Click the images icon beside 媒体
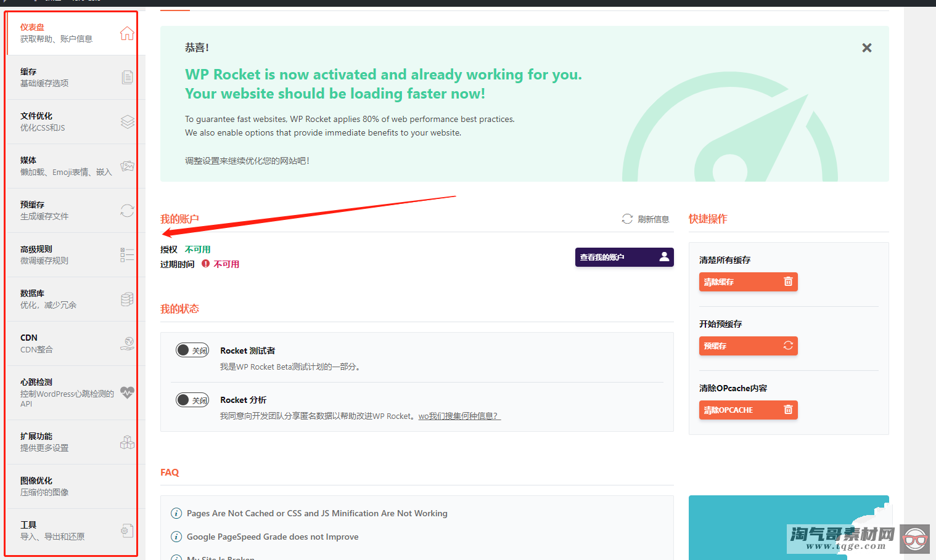Screen dimensions: 936x560 point(127,166)
